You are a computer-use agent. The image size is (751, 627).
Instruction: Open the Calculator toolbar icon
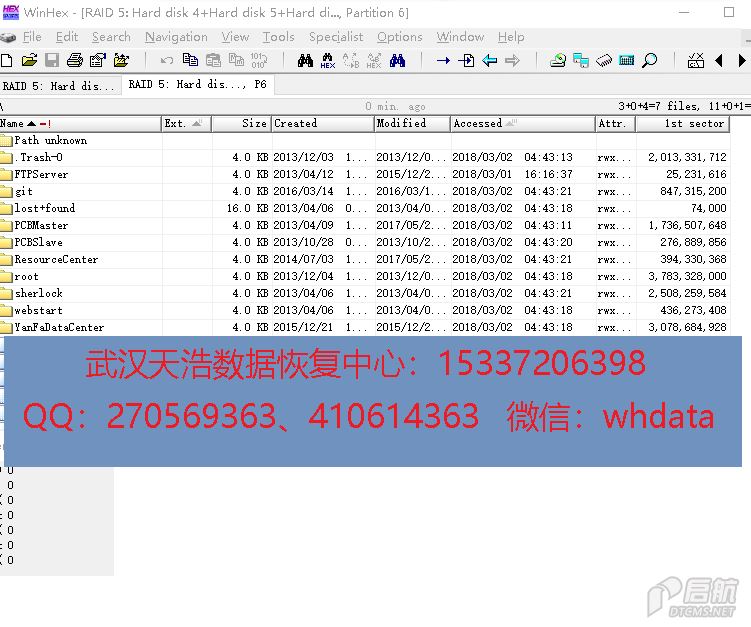point(627,61)
